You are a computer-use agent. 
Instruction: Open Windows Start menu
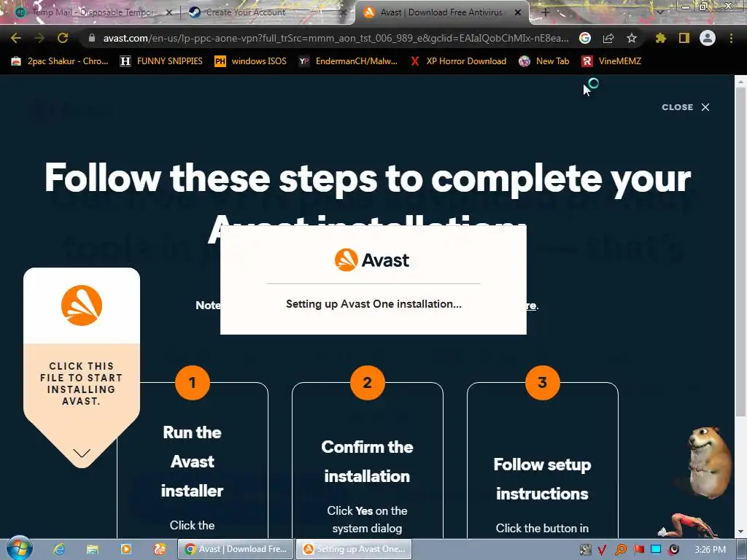19,548
